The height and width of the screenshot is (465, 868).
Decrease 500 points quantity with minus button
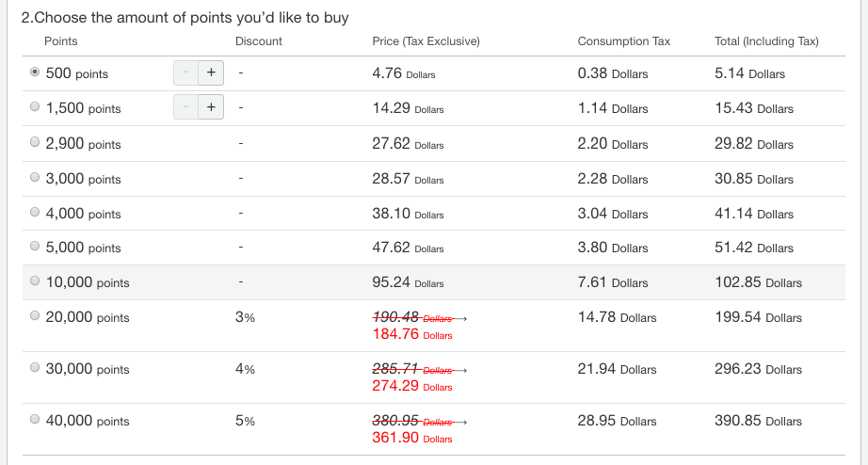[186, 73]
